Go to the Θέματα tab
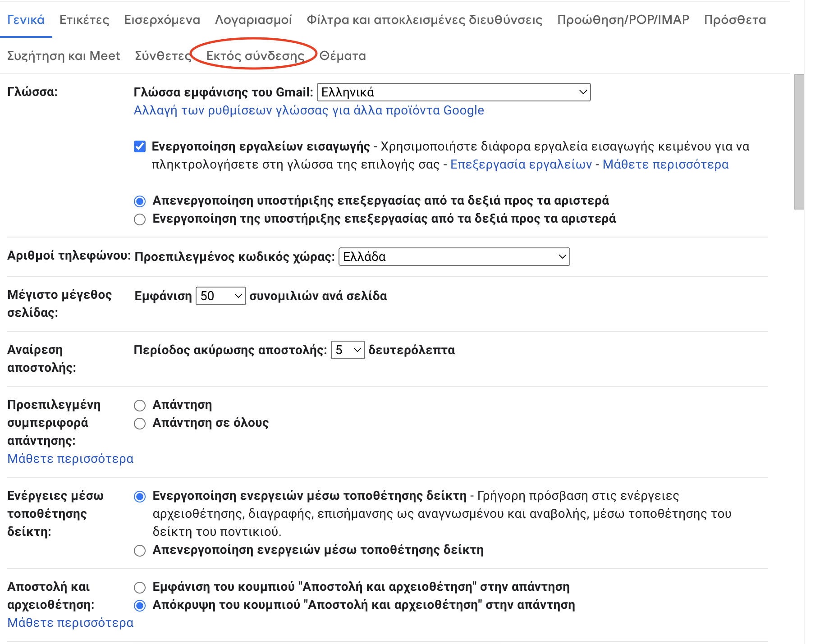This screenshot has height=644, width=815. 343,56
